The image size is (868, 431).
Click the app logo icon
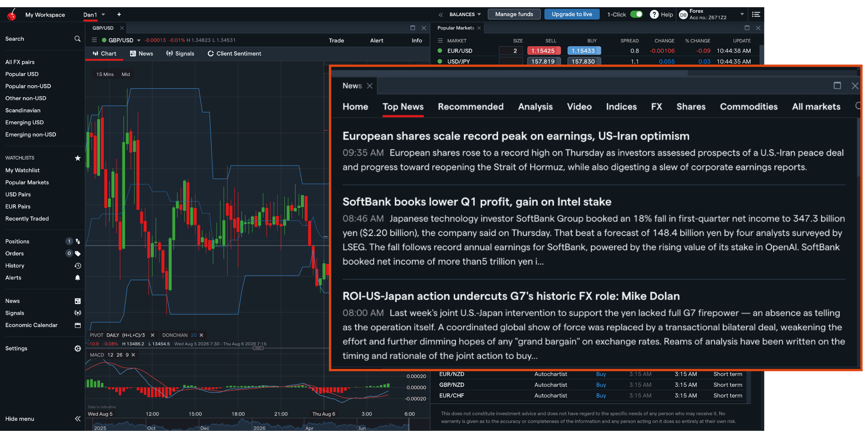(x=12, y=14)
